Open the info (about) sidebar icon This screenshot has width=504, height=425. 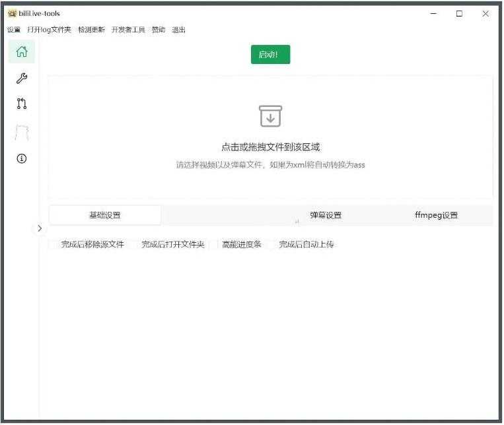21,158
